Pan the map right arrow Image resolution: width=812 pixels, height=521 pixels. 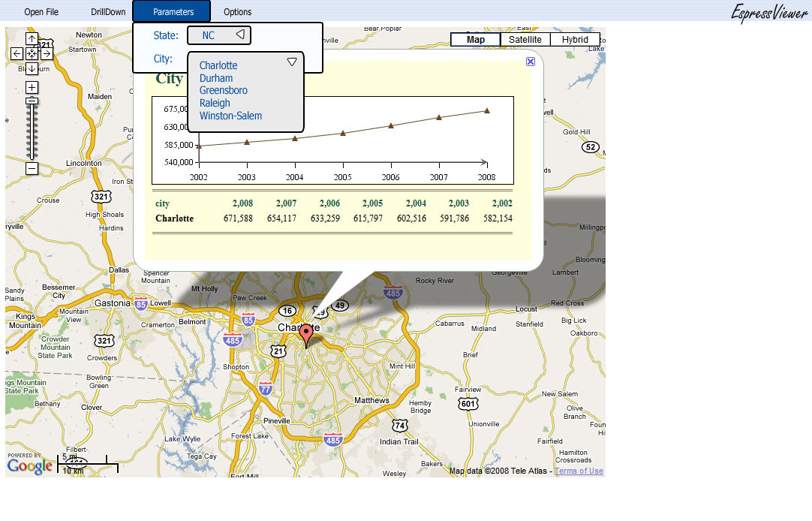(x=47, y=53)
